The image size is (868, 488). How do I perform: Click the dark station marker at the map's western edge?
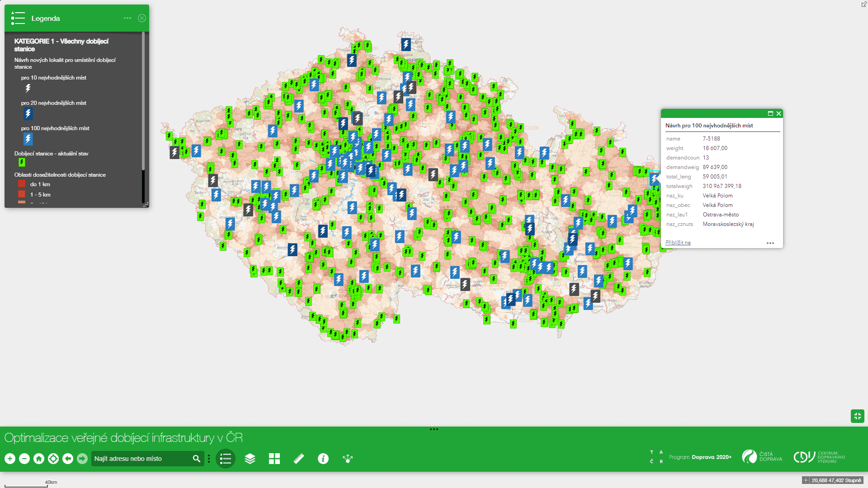point(174,153)
